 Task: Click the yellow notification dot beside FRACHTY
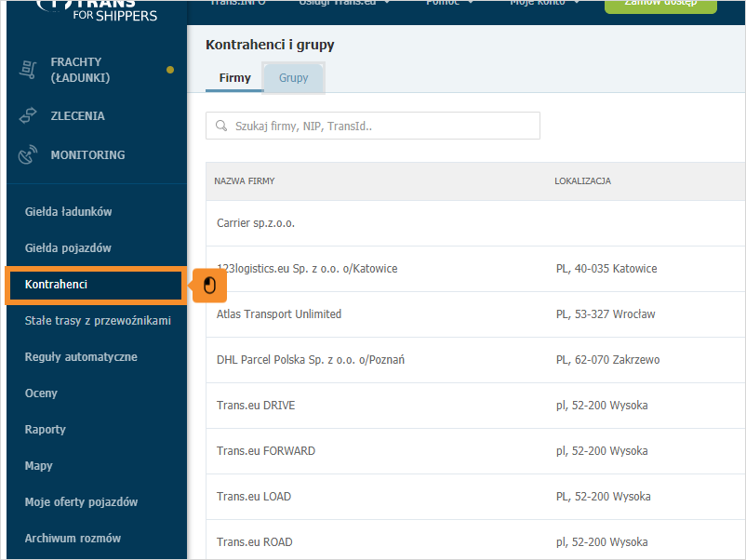coord(170,70)
